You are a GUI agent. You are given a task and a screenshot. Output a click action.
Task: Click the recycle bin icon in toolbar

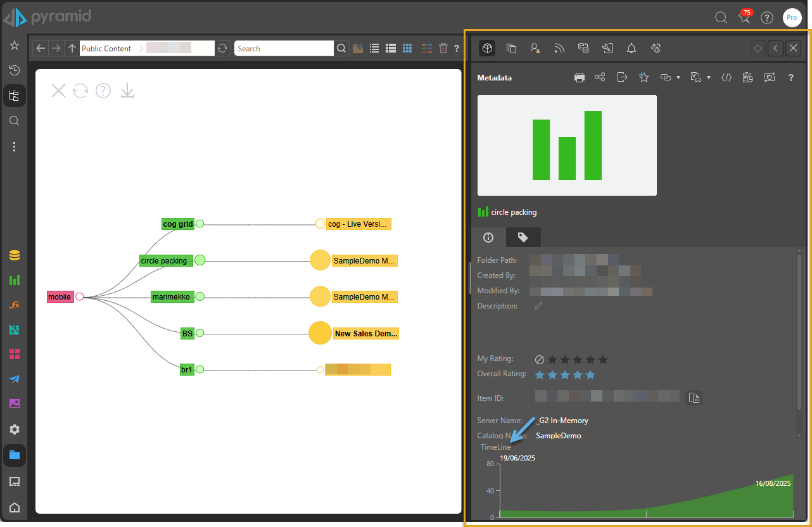coord(443,48)
